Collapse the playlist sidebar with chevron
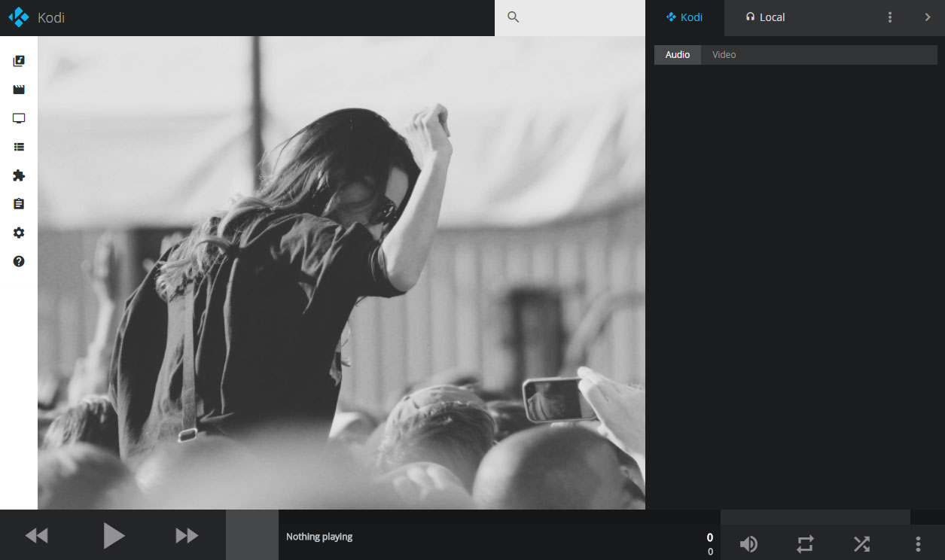The image size is (945, 560). pos(928,17)
